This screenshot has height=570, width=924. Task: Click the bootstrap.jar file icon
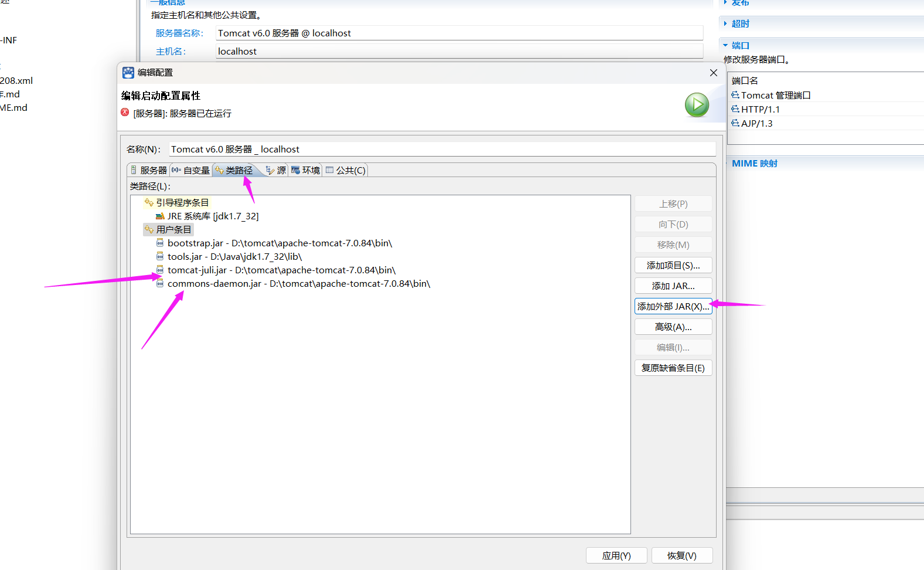coord(160,243)
